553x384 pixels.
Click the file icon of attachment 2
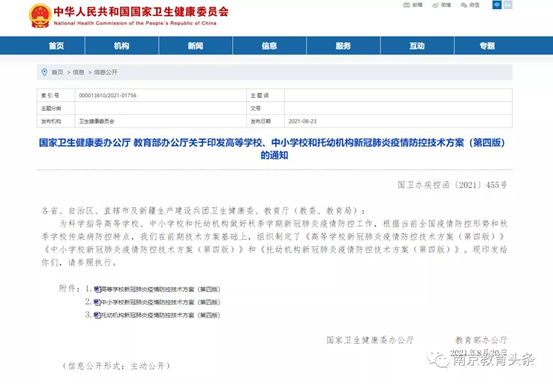coord(97,302)
